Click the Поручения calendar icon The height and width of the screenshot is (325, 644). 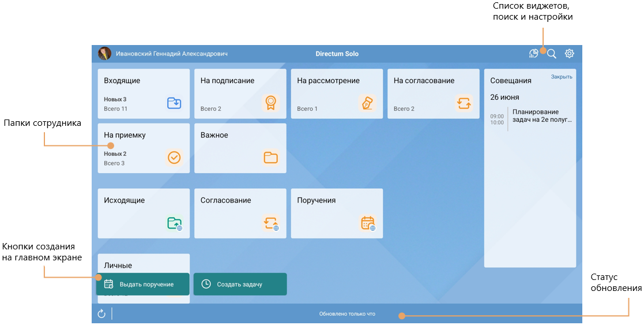[x=367, y=223]
